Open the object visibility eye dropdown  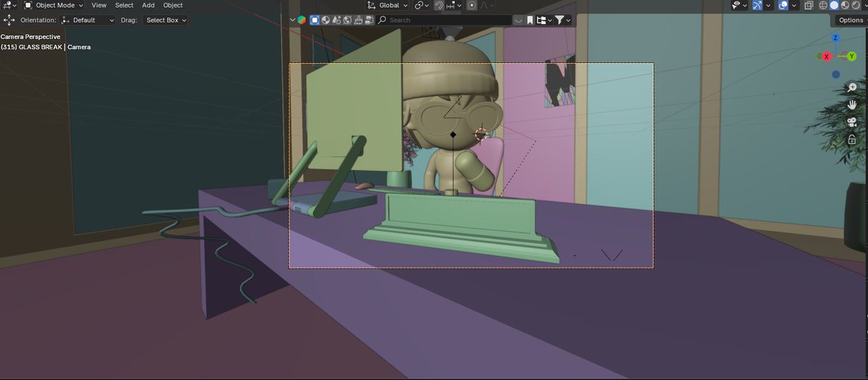pos(740,5)
